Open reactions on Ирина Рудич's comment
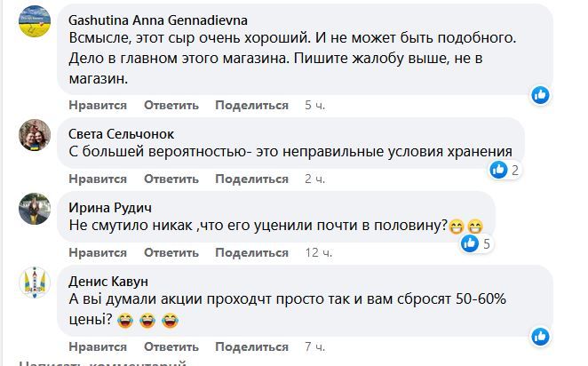The width and height of the screenshot is (588, 366). (x=474, y=243)
